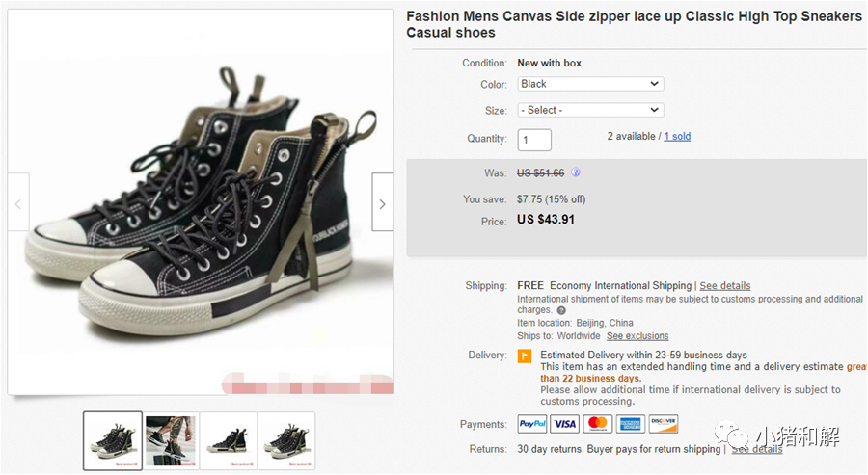Open shipping 'See details' link
The image size is (868, 475).
coord(725,286)
